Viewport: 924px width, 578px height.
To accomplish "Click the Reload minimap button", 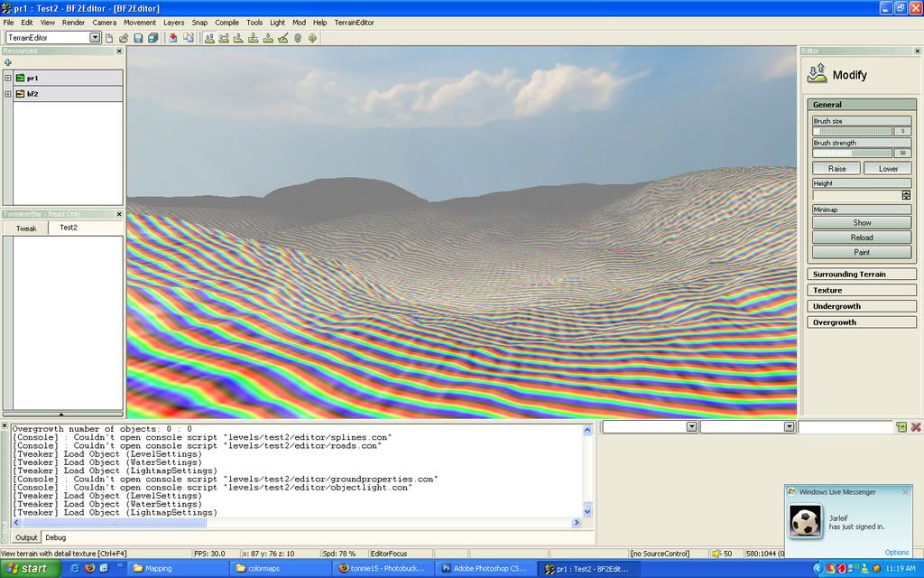I will (x=861, y=238).
